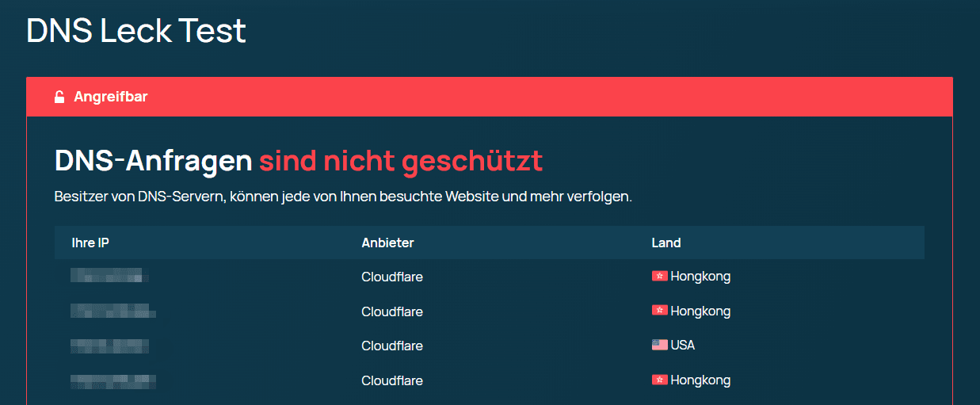Click the red 'sind nicht geschützt' text

(401, 161)
